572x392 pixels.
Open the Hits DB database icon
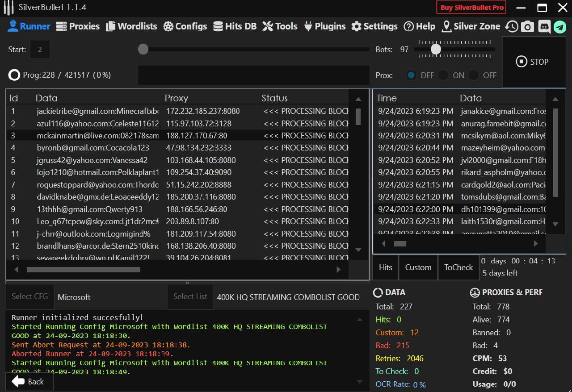218,27
